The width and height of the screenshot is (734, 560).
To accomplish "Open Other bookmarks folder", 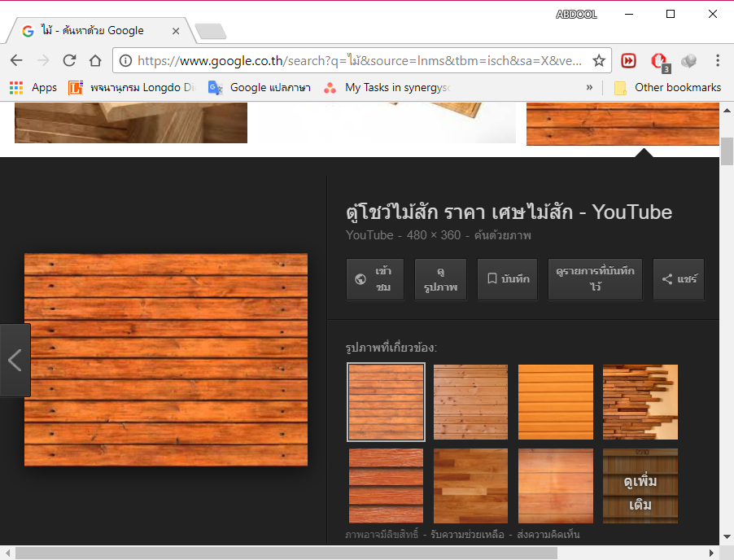I will click(x=667, y=87).
